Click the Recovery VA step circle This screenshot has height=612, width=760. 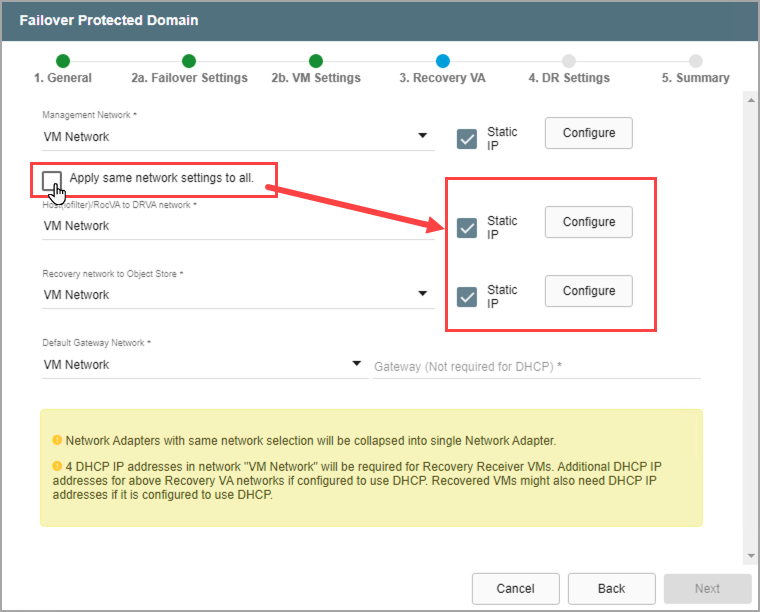[443, 61]
